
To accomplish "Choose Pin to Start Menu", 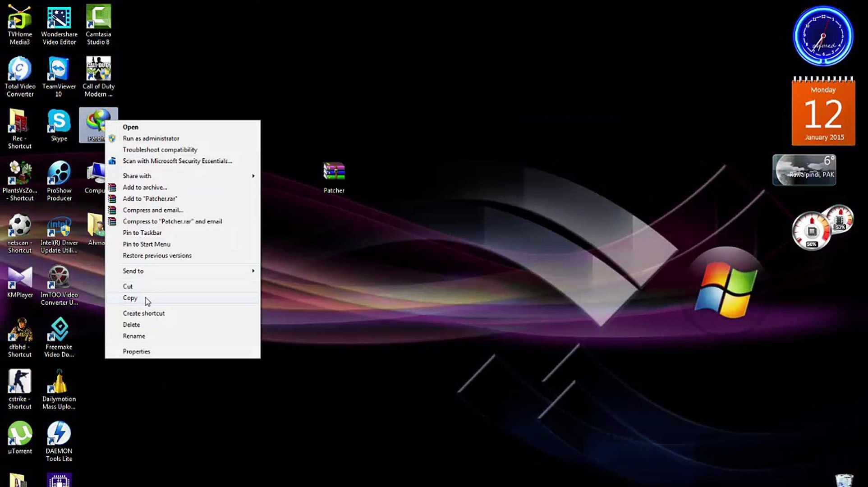I will click(x=183, y=244).
